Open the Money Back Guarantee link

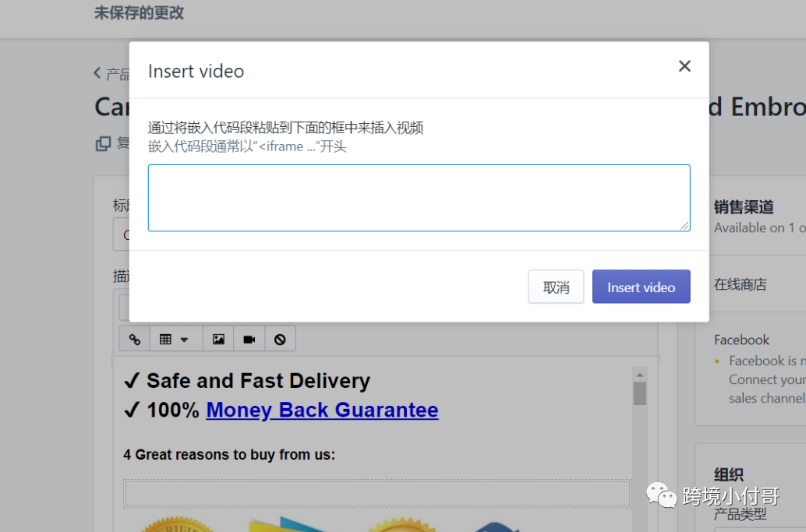click(x=322, y=410)
